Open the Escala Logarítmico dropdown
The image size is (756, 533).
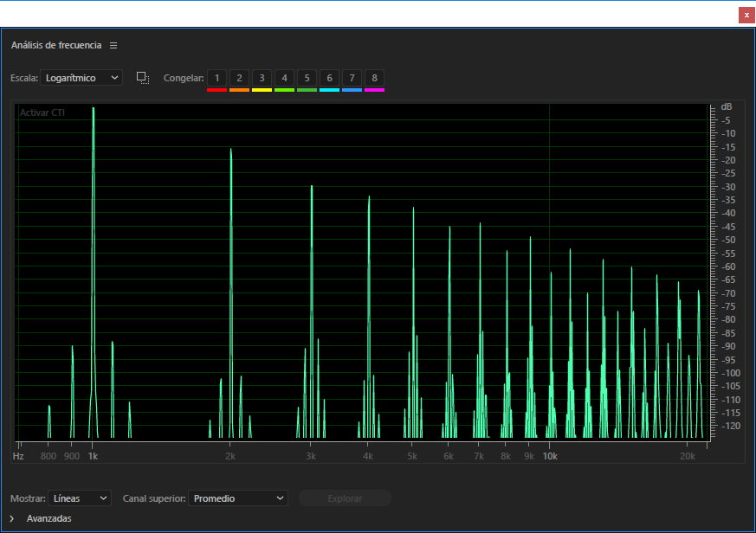point(82,78)
